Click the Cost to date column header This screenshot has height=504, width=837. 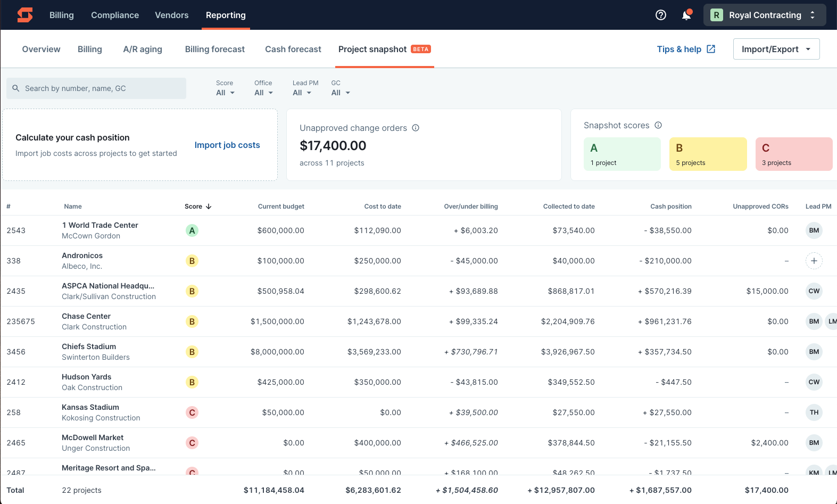pyautogui.click(x=383, y=206)
